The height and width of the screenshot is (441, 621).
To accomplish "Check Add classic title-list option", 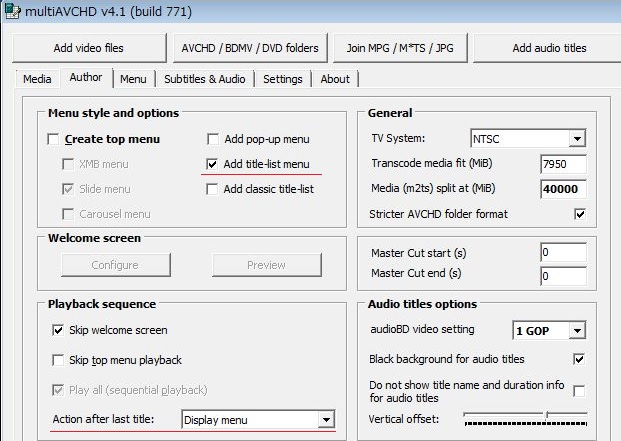I will tap(212, 189).
